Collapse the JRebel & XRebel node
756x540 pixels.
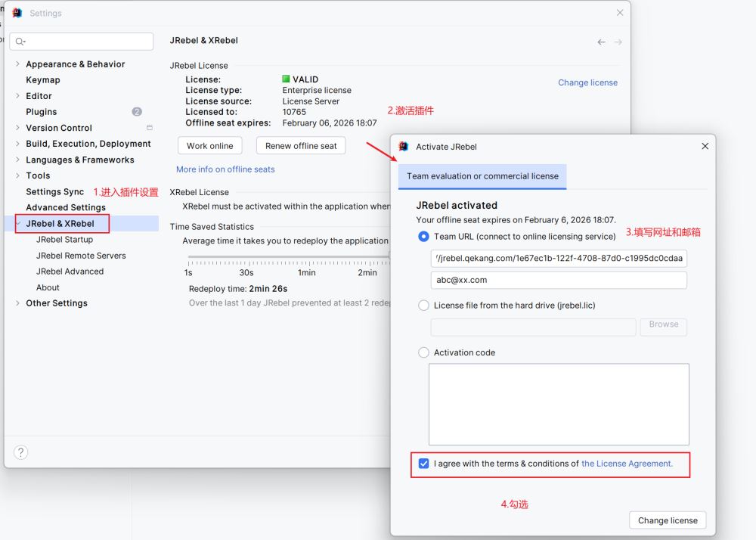[18, 223]
